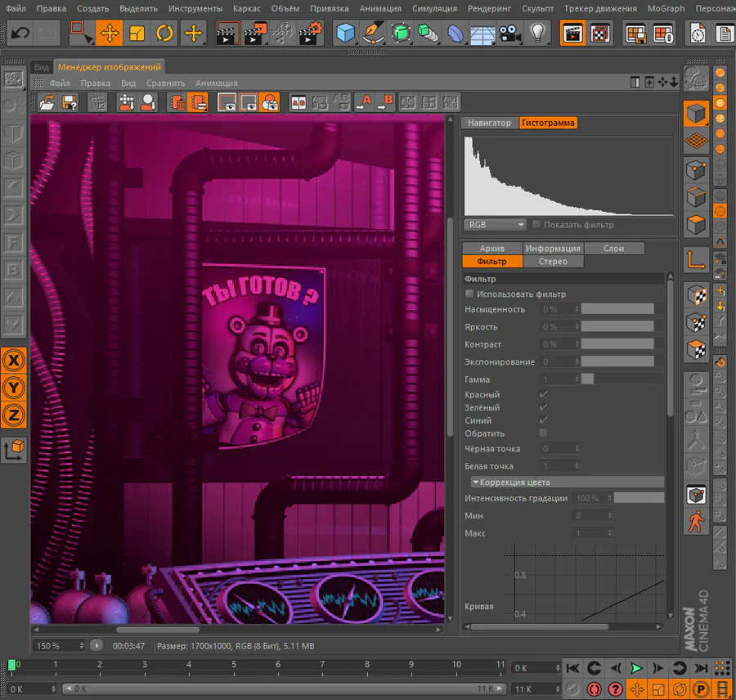736x700 pixels.
Task: Uncheck the Зелёный channel
Action: click(544, 407)
